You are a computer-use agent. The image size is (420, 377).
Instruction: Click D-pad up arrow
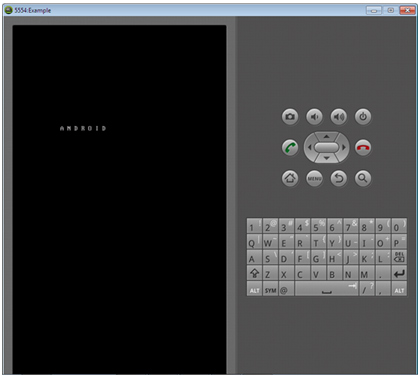(327, 136)
